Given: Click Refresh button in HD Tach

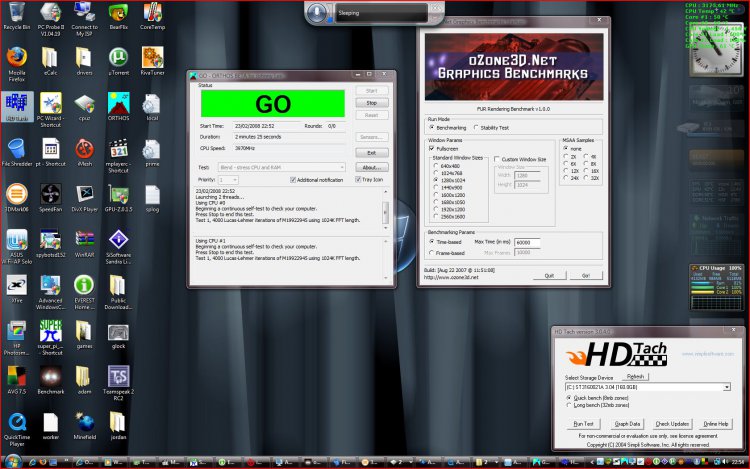Looking at the screenshot, I should coord(635,377).
